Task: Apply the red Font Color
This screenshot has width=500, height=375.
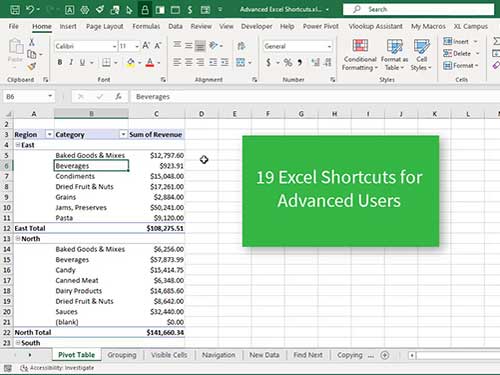Action: point(150,62)
